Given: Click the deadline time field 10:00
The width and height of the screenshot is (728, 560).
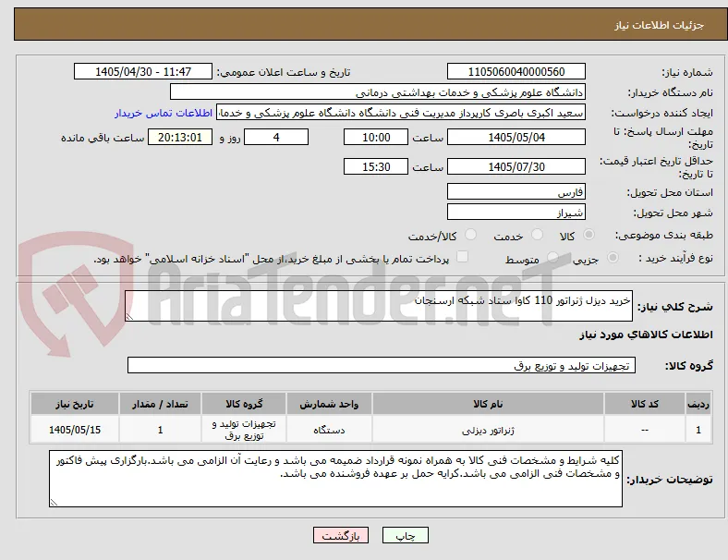Looking at the screenshot, I should coord(376,138).
